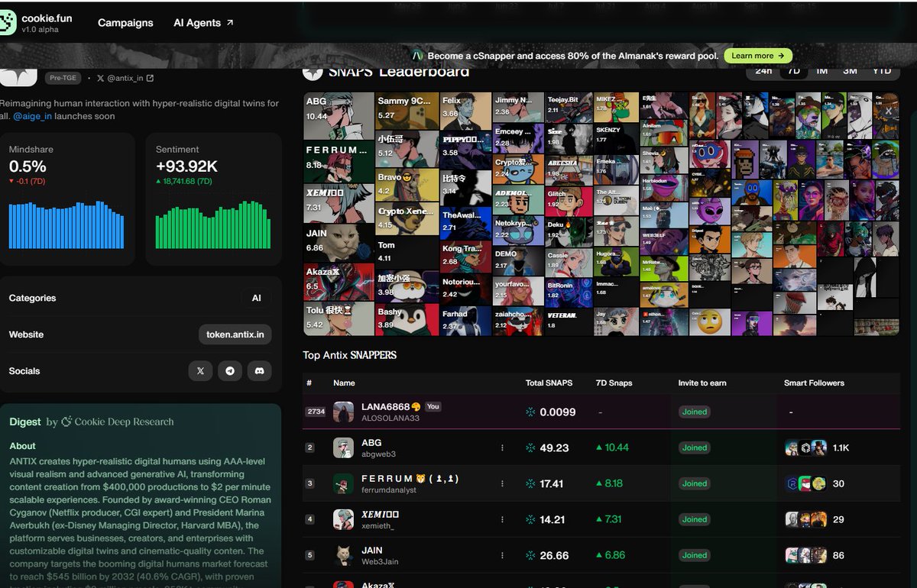Viewport: 917px width, 588px height.
Task: Click Joined button in FERRUM row
Action: coord(695,483)
